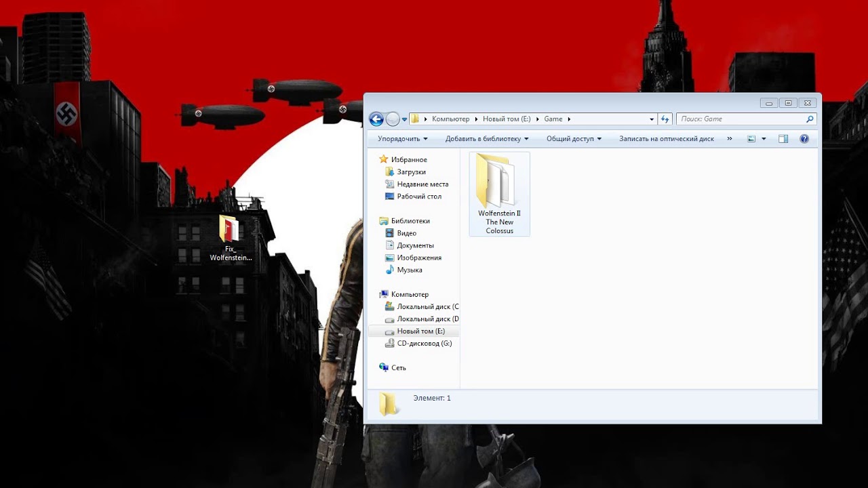Viewport: 868px width, 488px height.
Task: Open the Музыка library
Action: [x=410, y=270]
